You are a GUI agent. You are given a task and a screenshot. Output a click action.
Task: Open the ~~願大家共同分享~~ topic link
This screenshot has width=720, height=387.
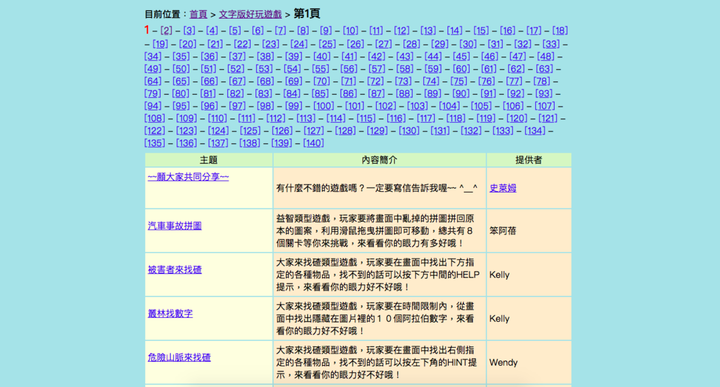point(188,177)
